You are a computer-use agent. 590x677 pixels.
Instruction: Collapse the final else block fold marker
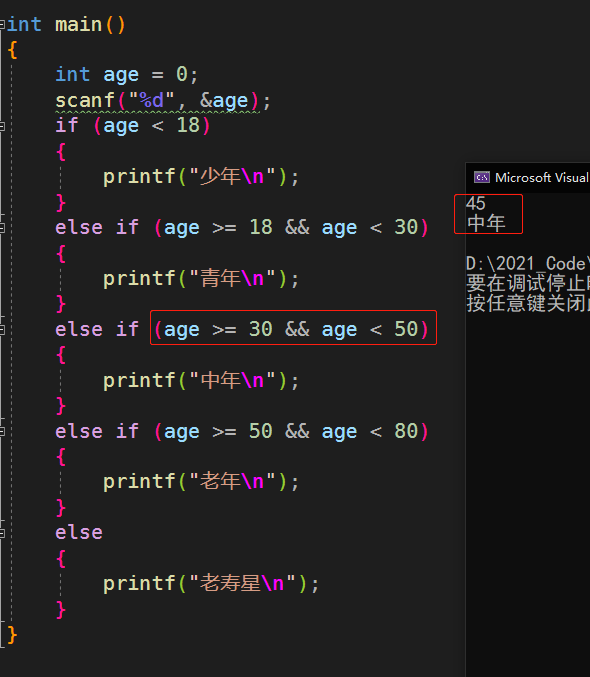click(2, 534)
